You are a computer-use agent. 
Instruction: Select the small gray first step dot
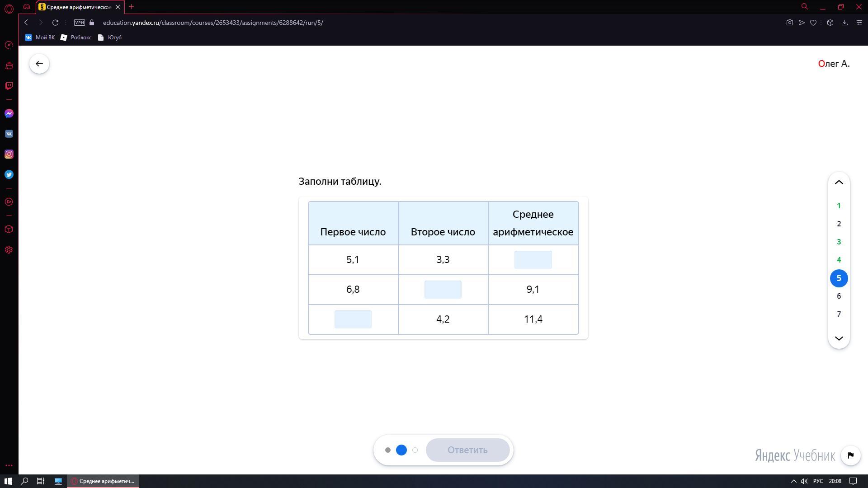click(387, 450)
